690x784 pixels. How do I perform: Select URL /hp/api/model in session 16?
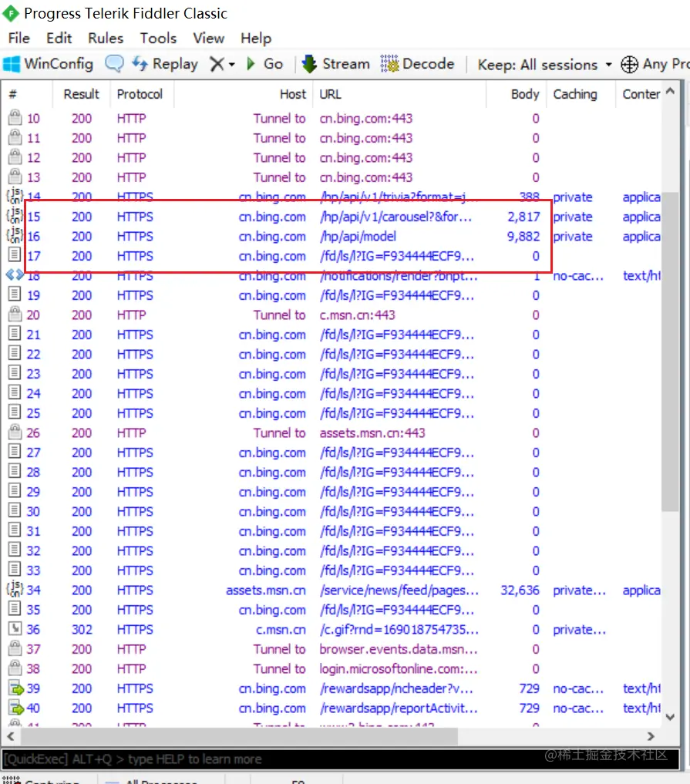(x=358, y=237)
